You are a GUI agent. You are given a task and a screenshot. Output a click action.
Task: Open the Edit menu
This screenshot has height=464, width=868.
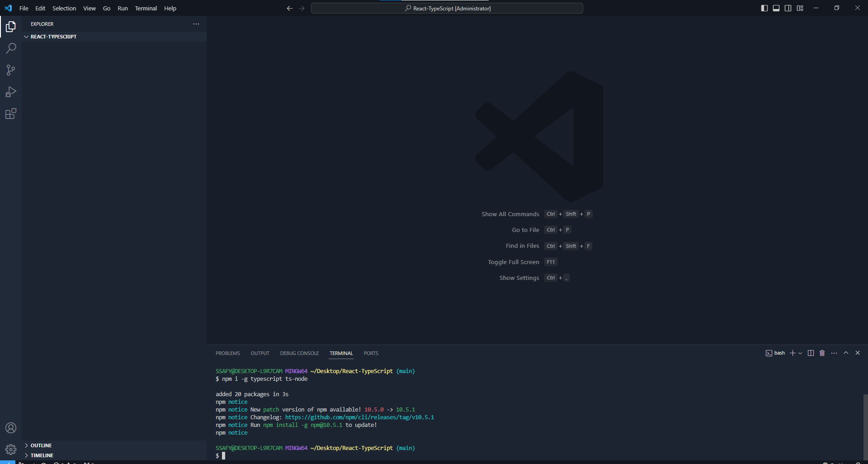[40, 8]
